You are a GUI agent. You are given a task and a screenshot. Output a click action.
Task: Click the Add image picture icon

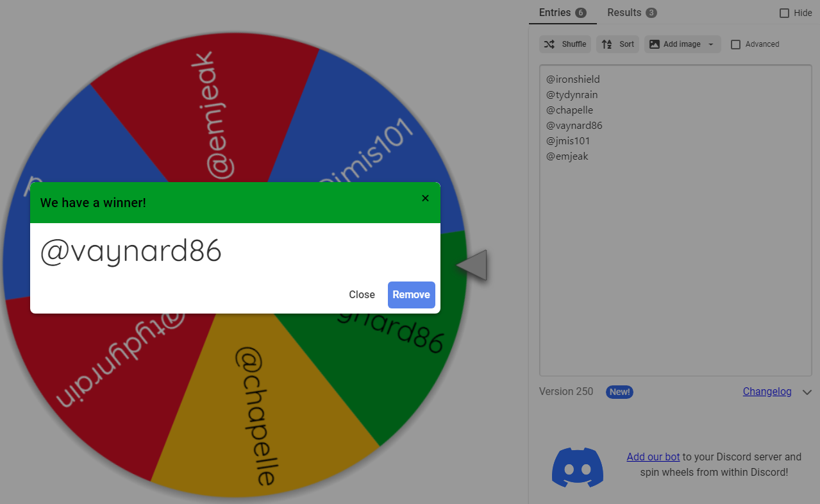point(655,44)
